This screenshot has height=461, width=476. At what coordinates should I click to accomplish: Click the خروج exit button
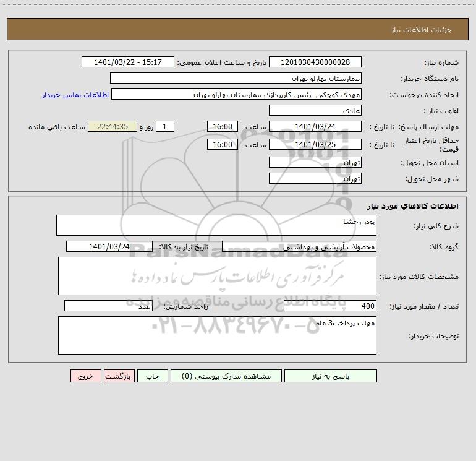point(85,376)
